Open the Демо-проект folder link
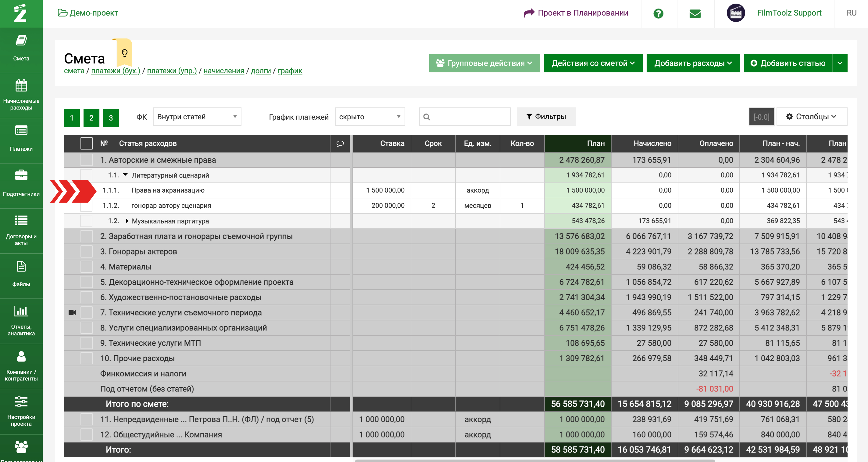Screen dimensions: 868x462 [x=88, y=13]
